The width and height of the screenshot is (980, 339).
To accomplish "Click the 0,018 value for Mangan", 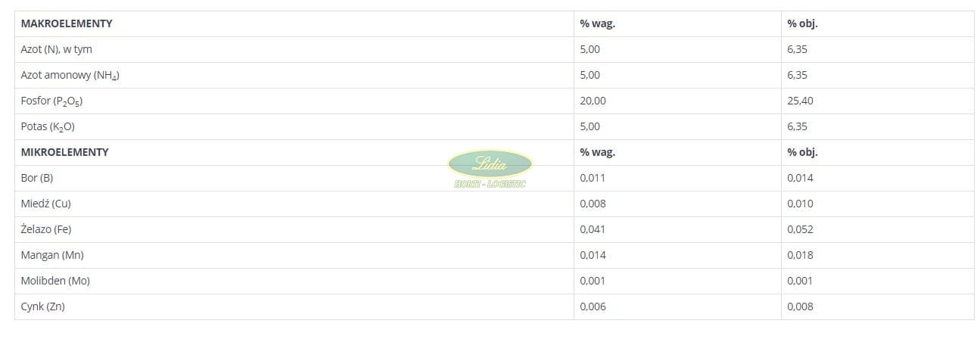I will click(800, 255).
